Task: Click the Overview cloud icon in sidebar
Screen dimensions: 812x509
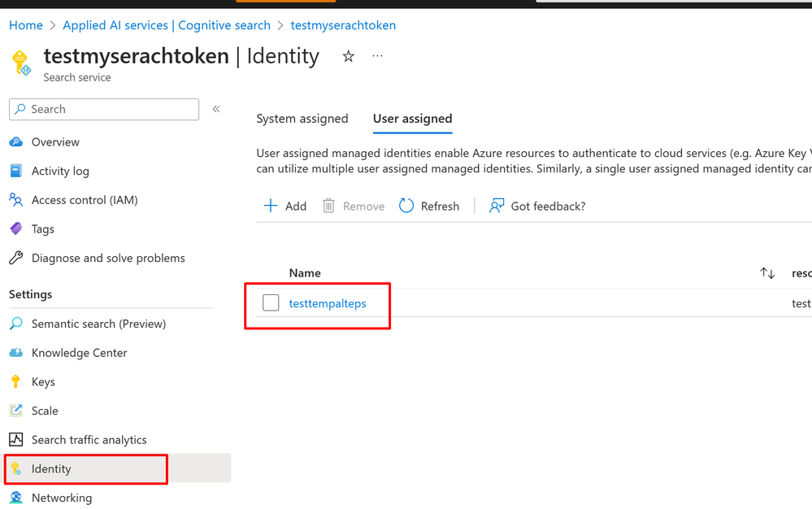Action: 16,141
